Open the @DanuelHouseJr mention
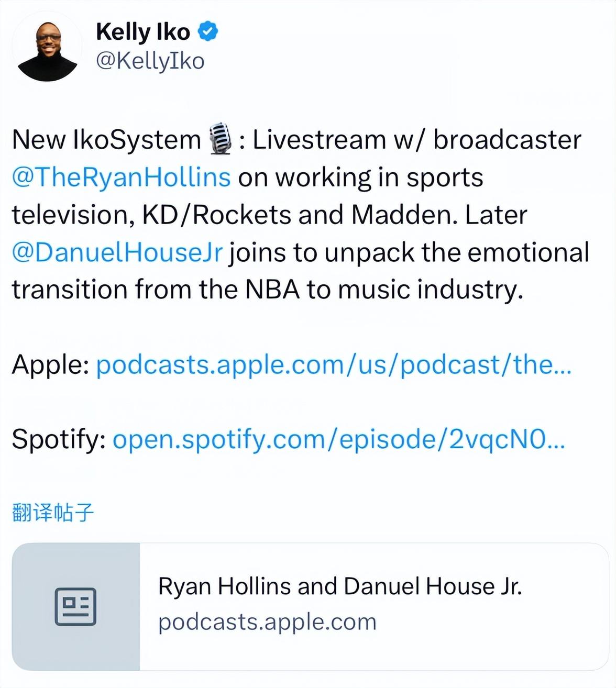The height and width of the screenshot is (688, 616). [x=117, y=252]
